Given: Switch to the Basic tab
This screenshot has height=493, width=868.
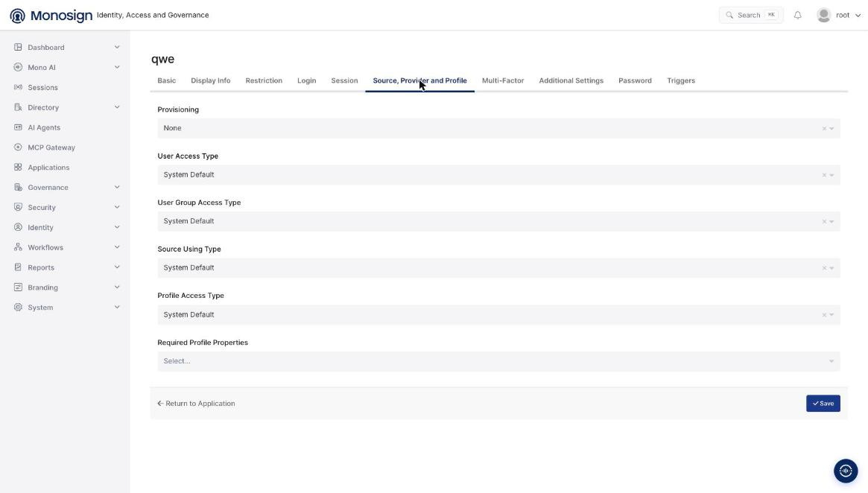Looking at the screenshot, I should (167, 80).
